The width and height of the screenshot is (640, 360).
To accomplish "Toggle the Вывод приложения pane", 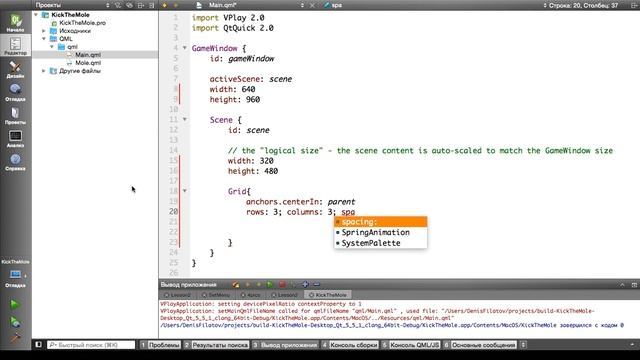I will (x=284, y=345).
